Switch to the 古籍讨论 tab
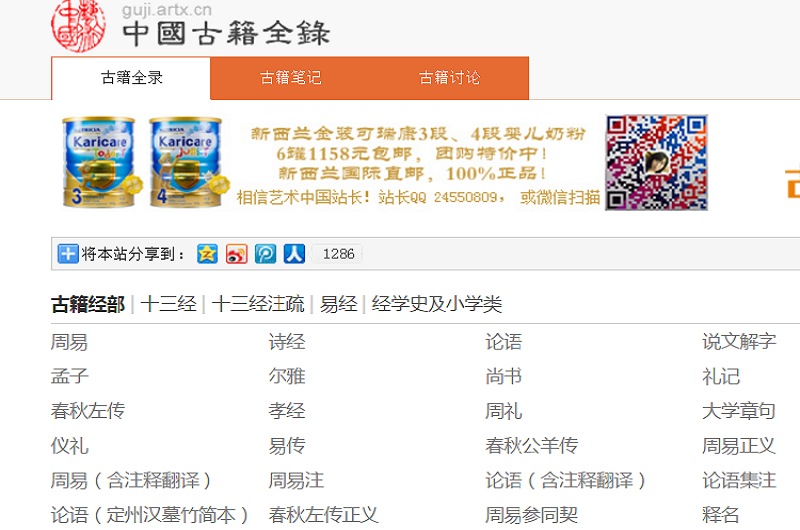 (449, 78)
